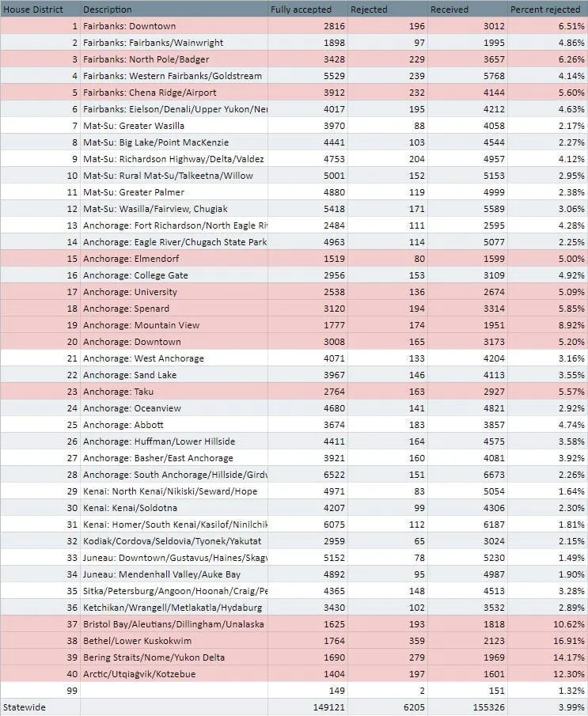The width and height of the screenshot is (588, 716).
Task: Click the statewide 6205 rejected total
Action: [414, 707]
